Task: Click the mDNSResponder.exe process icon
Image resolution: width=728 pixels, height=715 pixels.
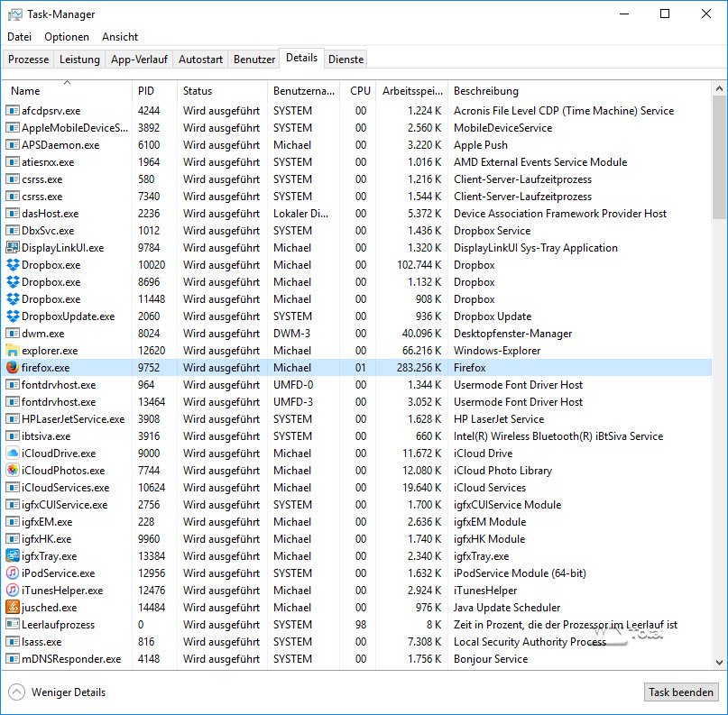Action: tap(13, 659)
